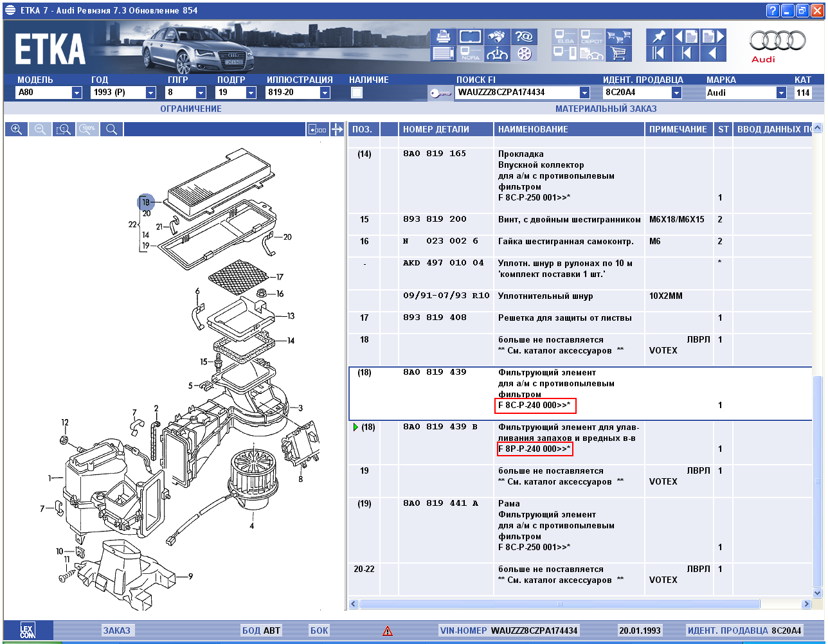Image resolution: width=828 pixels, height=644 pixels.
Task: Click the pushpin bookmark icon
Action: (x=658, y=37)
